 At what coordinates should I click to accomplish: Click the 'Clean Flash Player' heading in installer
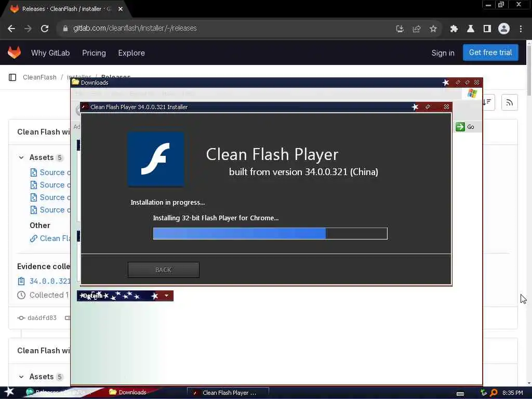272,155
